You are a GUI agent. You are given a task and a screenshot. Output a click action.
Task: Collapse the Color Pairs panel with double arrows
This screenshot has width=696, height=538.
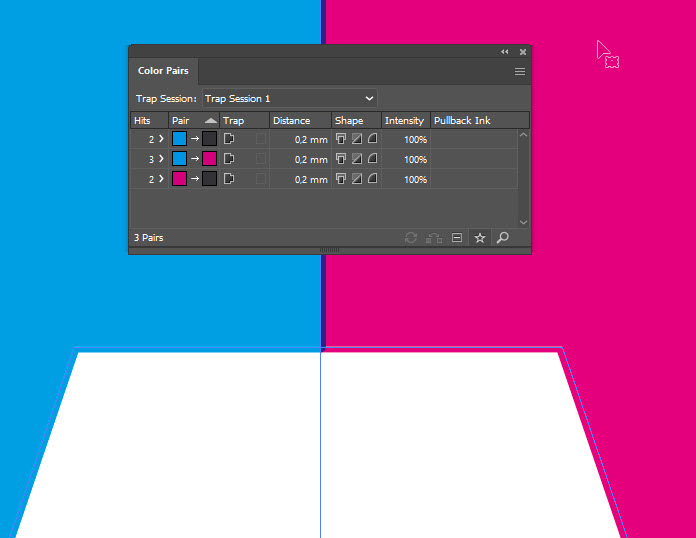505,52
